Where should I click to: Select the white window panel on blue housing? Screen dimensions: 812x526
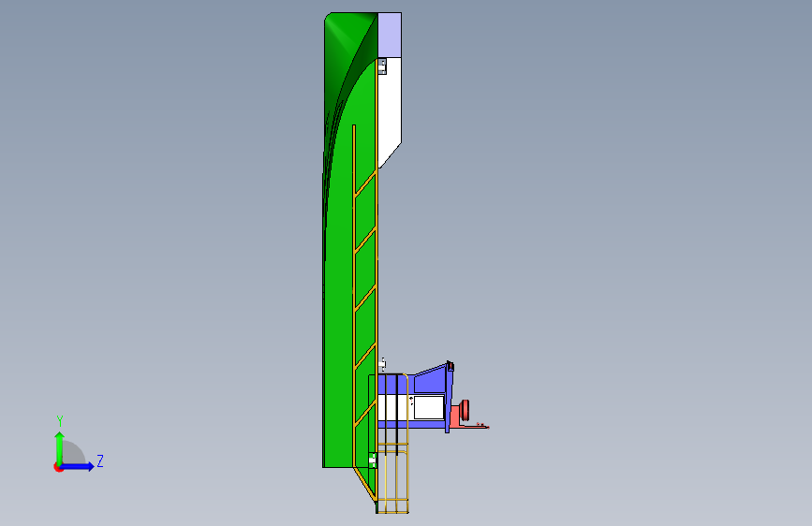coord(429,407)
